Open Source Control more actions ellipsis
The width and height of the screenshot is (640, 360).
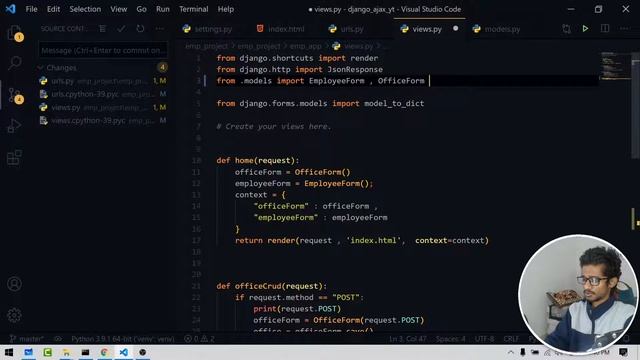coord(160,29)
